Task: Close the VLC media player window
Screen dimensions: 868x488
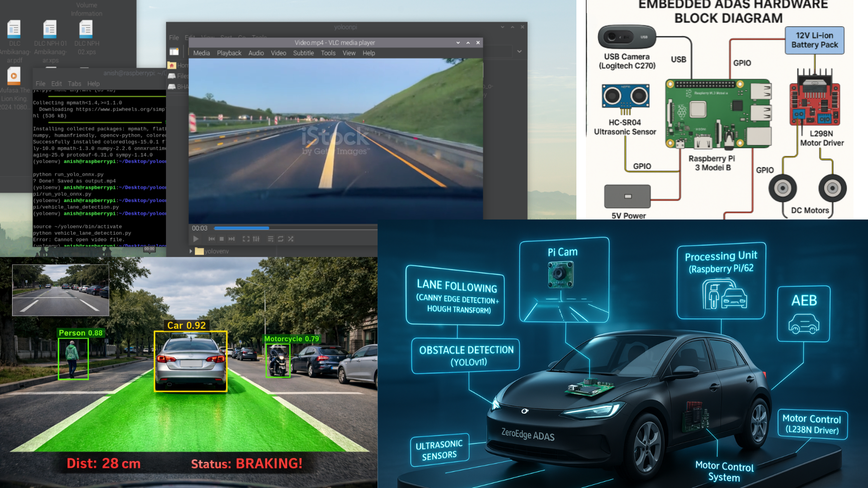Action: pos(478,42)
